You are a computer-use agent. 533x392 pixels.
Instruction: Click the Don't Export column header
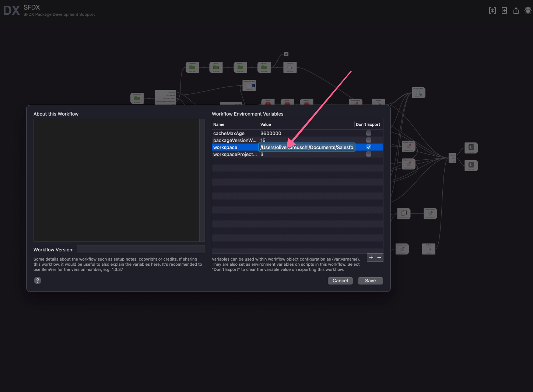click(x=368, y=124)
